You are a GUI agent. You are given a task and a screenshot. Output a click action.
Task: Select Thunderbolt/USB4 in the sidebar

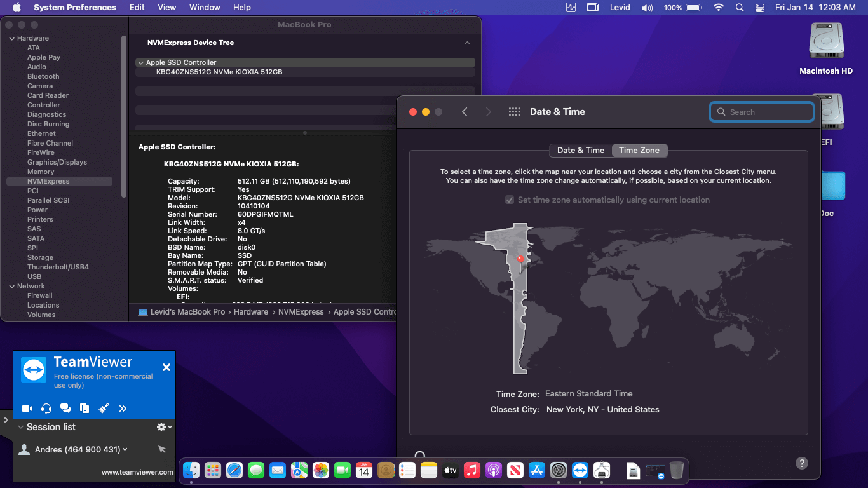(x=58, y=267)
